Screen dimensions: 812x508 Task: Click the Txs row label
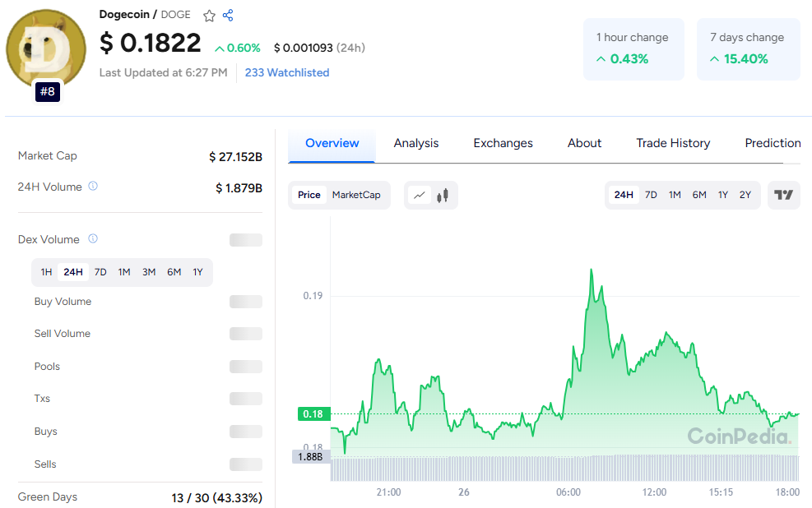[42, 399]
